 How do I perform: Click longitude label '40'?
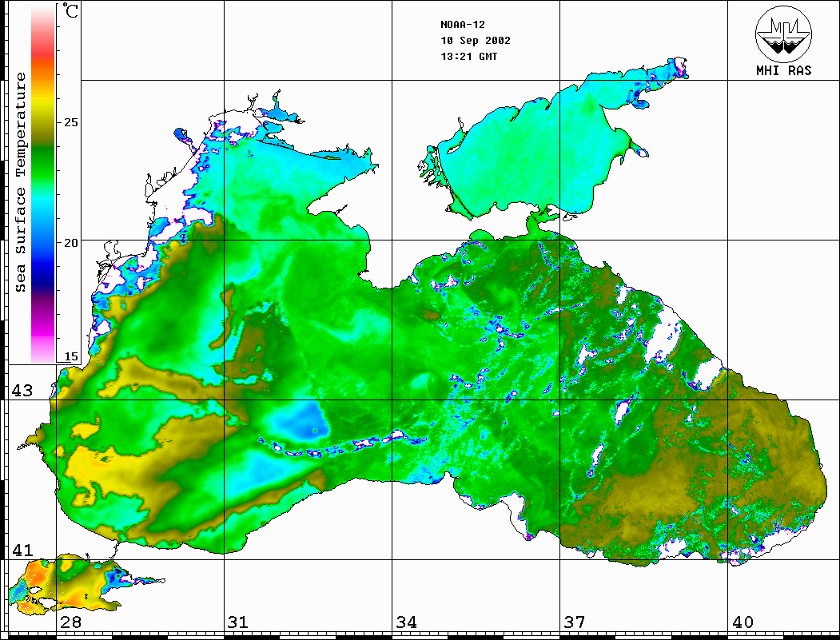coord(742,622)
